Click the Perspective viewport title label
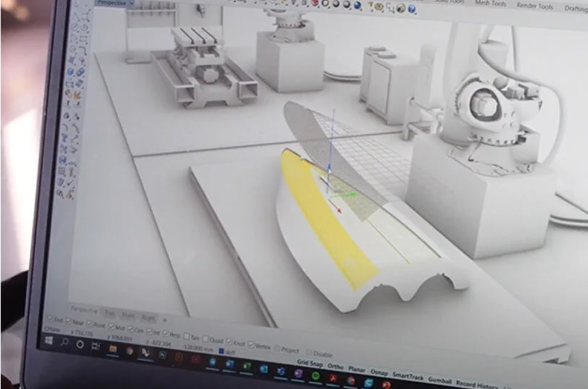This screenshot has height=389, width=588. coord(111,2)
